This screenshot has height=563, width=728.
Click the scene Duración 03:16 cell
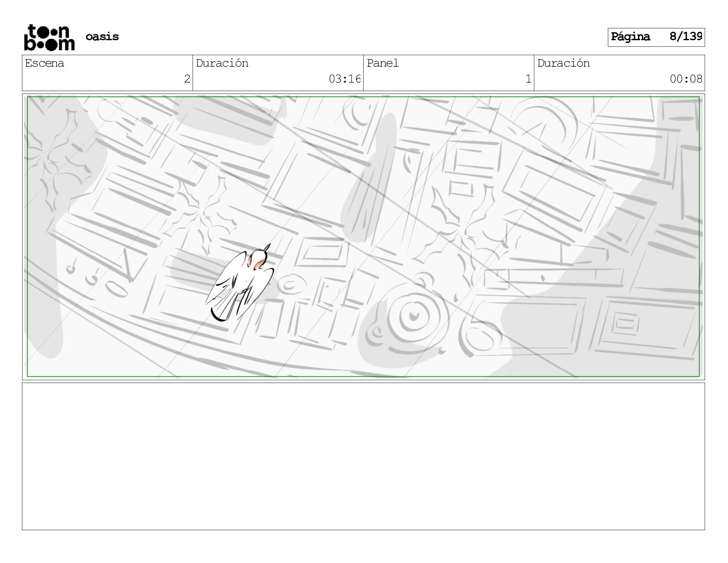tap(278, 73)
